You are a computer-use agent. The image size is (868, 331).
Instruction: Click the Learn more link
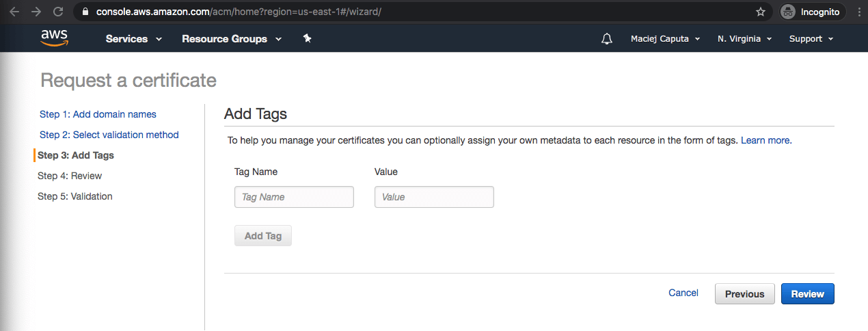(x=765, y=140)
